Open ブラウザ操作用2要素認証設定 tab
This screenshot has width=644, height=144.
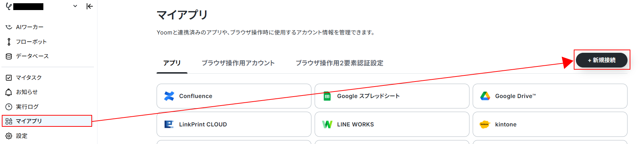coord(339,63)
